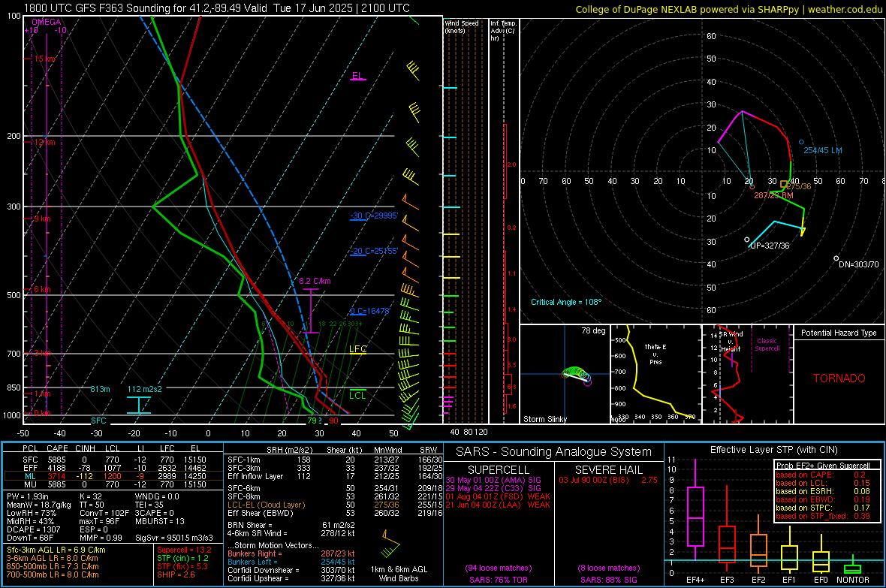Select the 254/45 LM label on the hodograph
Viewport: 886px width, 588px height.
(x=823, y=150)
